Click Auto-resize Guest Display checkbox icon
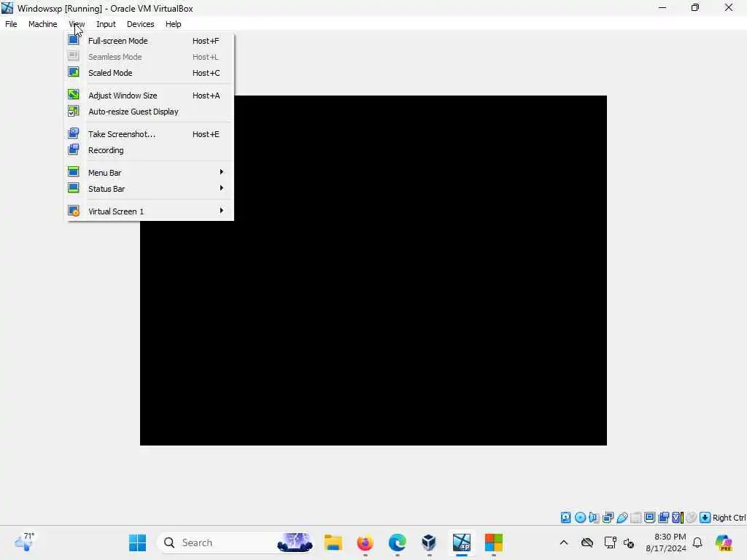 (x=74, y=111)
